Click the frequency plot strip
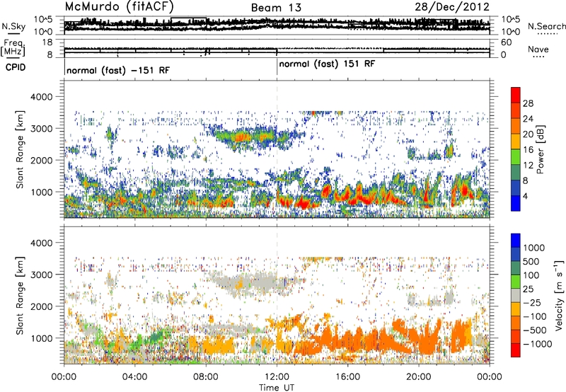 (277, 48)
